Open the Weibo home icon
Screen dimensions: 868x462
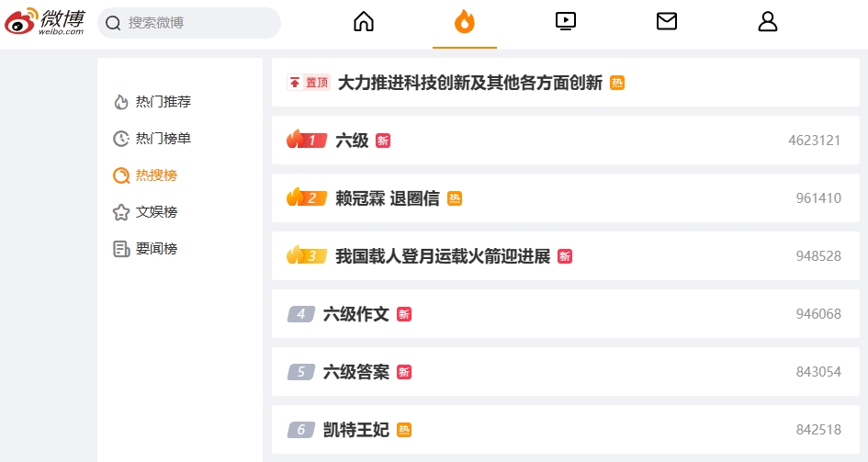point(364,22)
